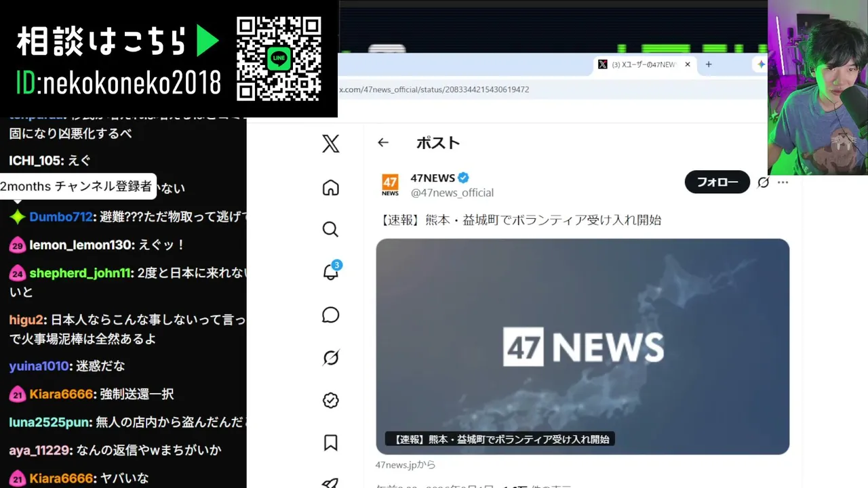Go back using the arrow beside ポスト
868x488 pixels.
click(x=383, y=142)
